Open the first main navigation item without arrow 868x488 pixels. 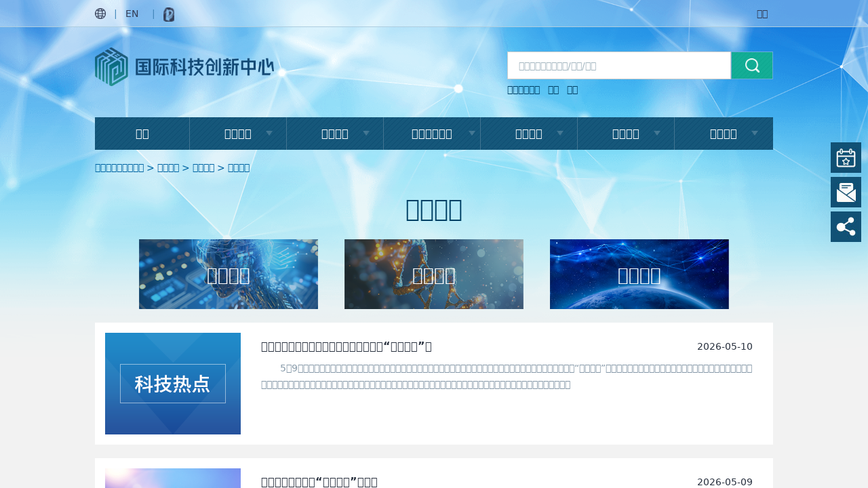(142, 134)
